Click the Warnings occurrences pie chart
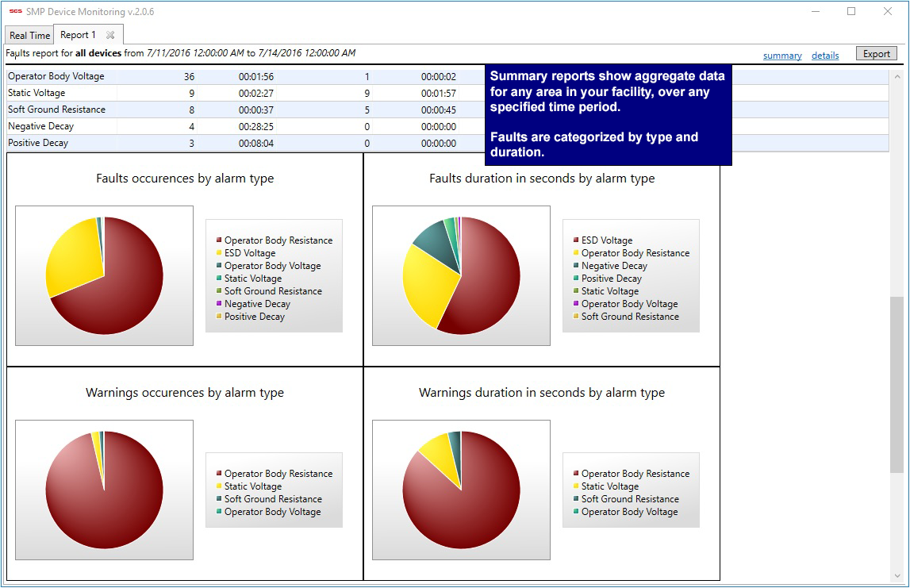This screenshot has width=910, height=588. [104, 490]
